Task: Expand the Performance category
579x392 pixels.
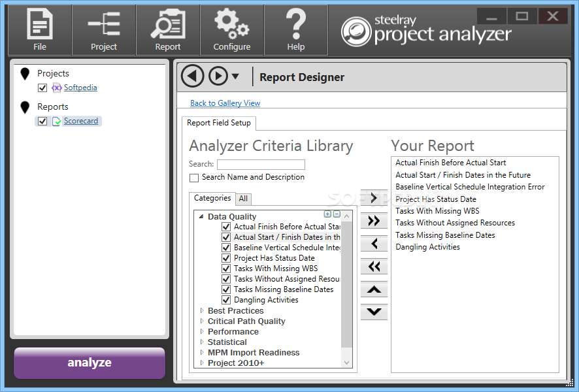Action: tap(202, 331)
